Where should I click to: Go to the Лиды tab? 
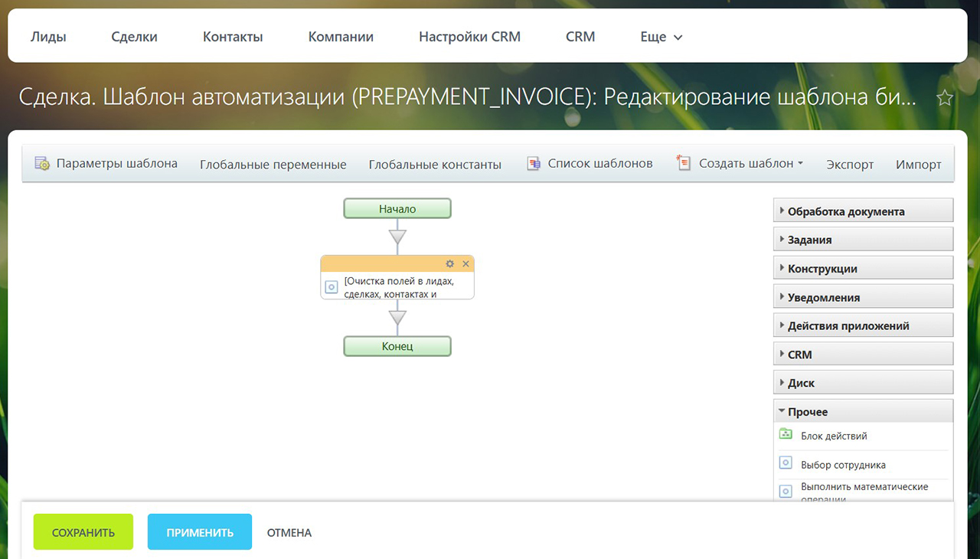click(48, 37)
